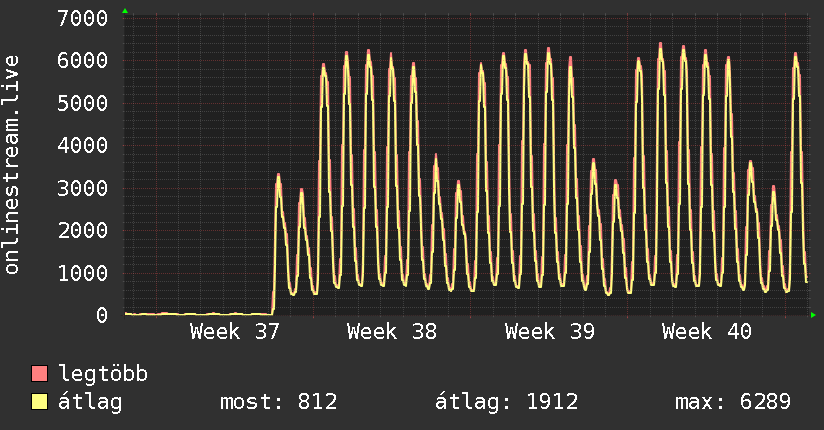Click the onlinestream.live vertical axis title

point(12,165)
